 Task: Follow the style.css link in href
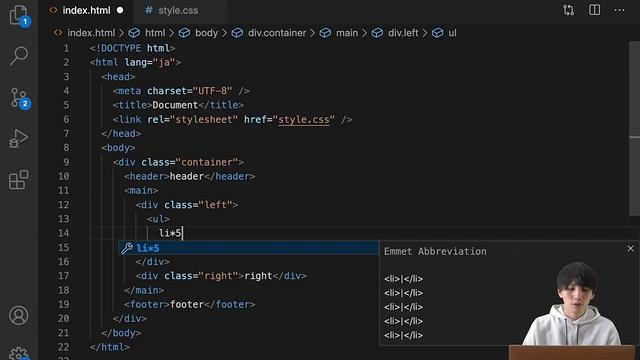tap(304, 120)
